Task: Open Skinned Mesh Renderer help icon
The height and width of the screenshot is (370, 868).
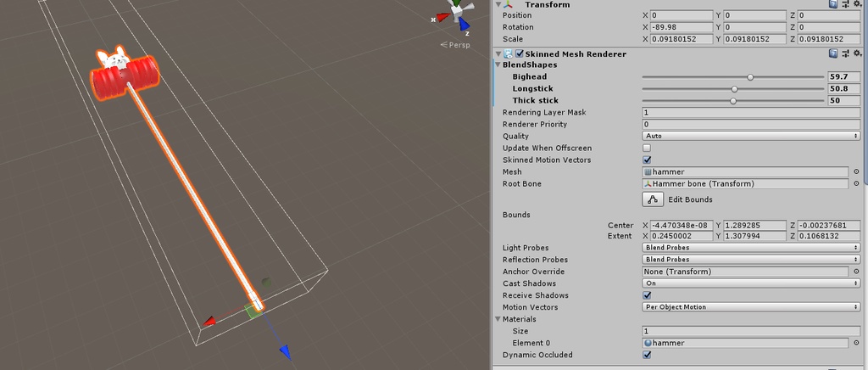Action: coord(833,53)
